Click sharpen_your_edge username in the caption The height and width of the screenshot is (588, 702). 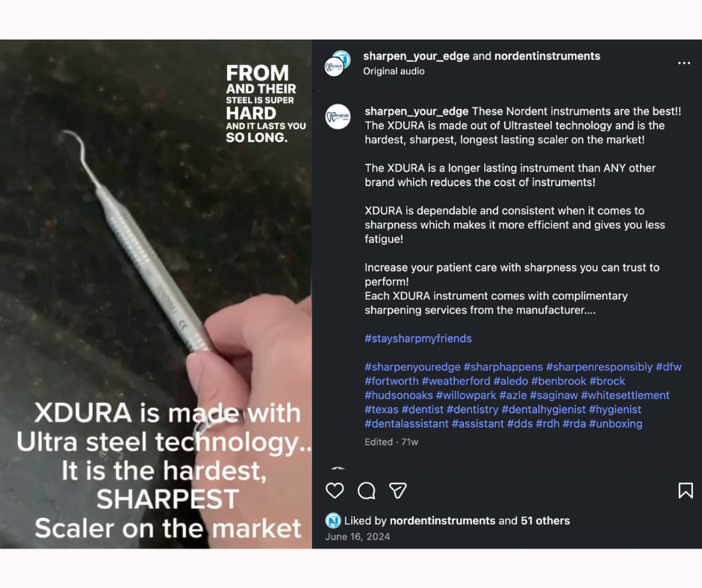click(x=417, y=111)
